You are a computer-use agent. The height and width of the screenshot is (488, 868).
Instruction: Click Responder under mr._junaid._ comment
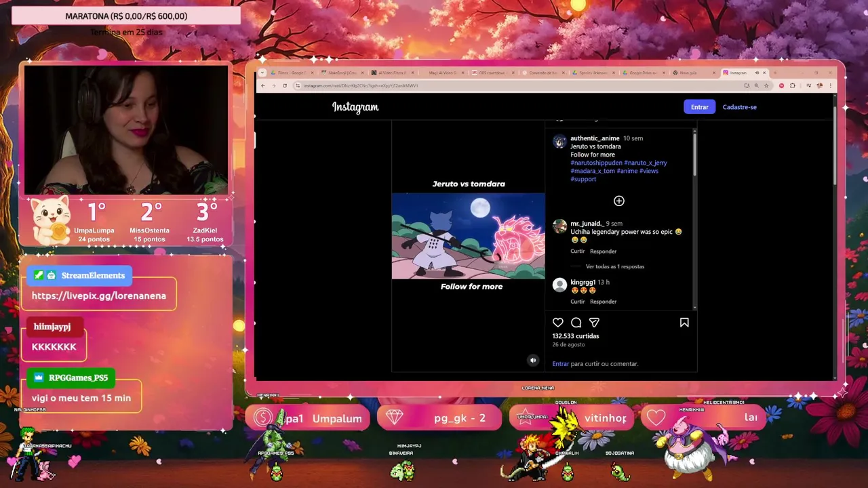click(603, 251)
